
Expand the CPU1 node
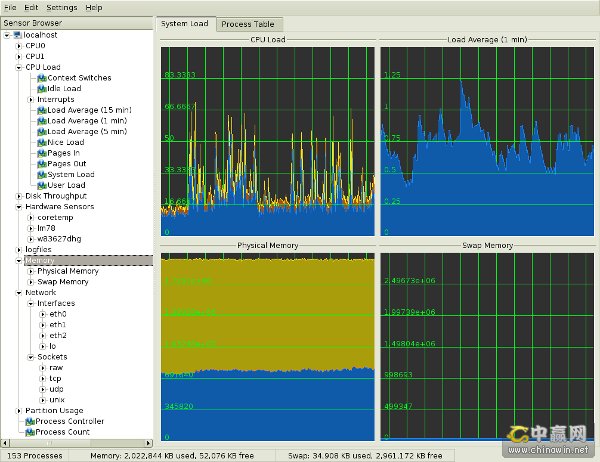[x=19, y=57]
